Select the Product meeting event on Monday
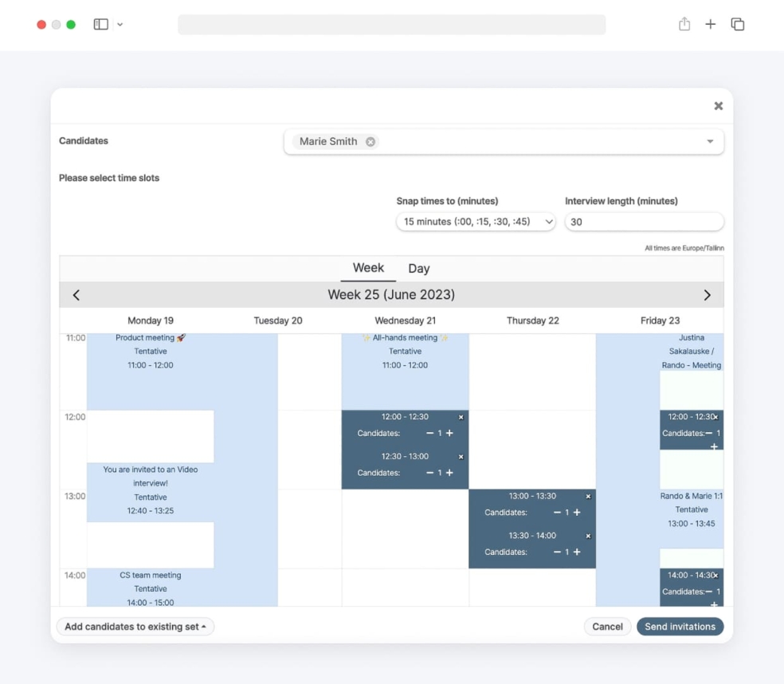The image size is (784, 684). [x=150, y=371]
